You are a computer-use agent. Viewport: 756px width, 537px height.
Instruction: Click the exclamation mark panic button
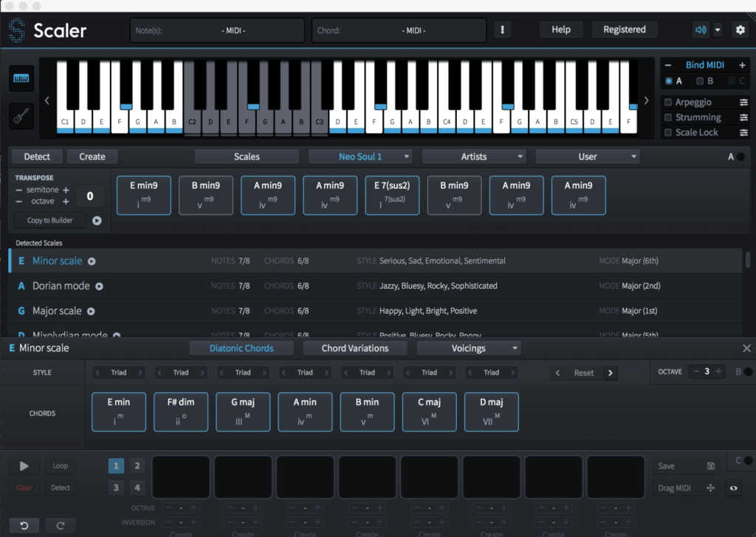pyautogui.click(x=503, y=30)
